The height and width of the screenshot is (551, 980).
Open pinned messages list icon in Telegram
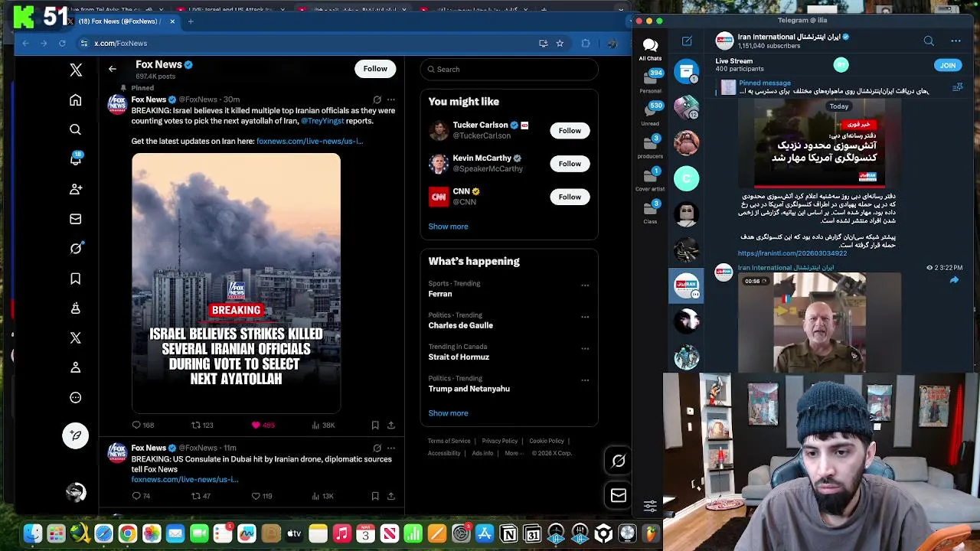coord(957,88)
